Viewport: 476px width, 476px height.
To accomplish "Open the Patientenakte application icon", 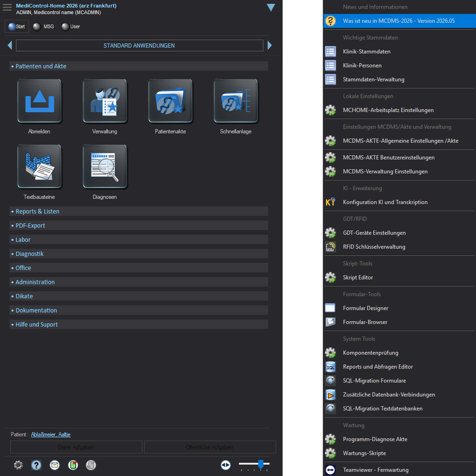I will pyautogui.click(x=170, y=101).
